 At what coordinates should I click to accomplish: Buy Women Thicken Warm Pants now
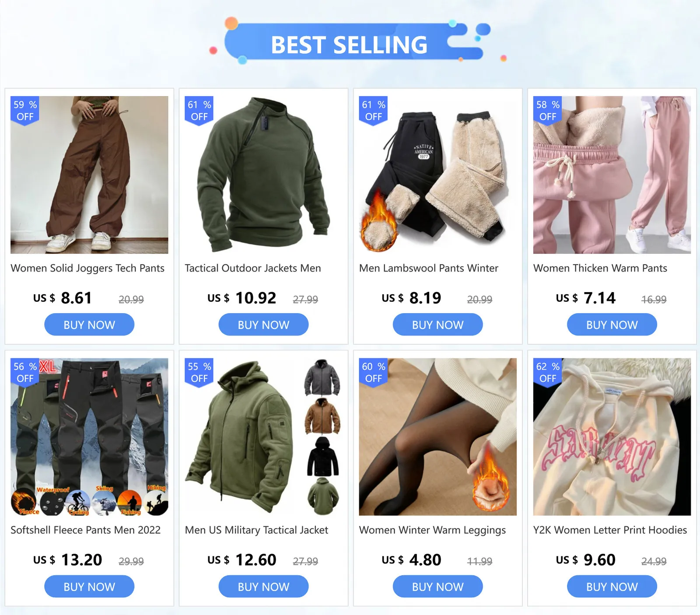click(x=612, y=325)
